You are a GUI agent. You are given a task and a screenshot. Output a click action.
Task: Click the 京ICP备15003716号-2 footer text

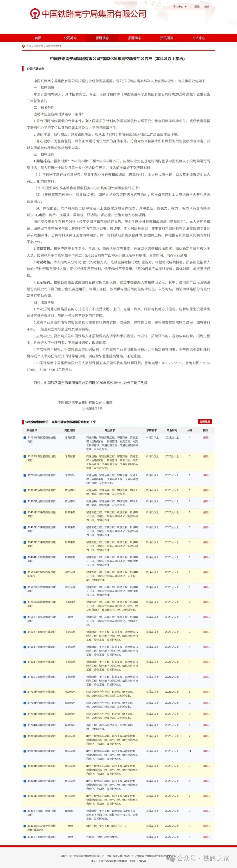[x=120, y=856]
